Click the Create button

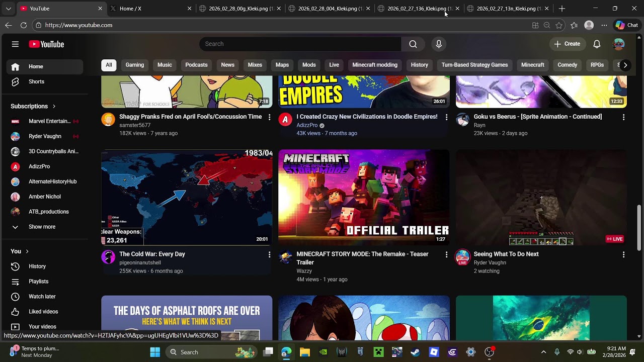[567, 44]
